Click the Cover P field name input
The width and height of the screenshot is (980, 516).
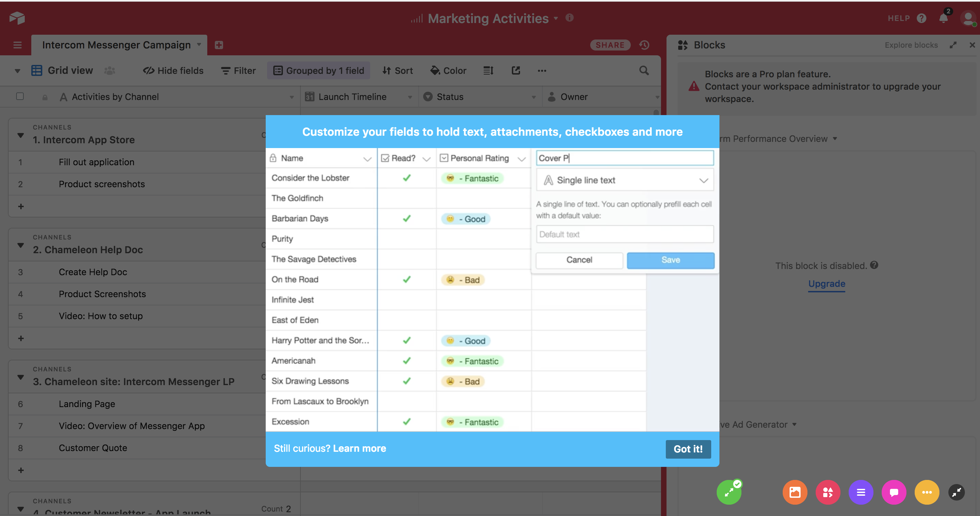click(625, 158)
